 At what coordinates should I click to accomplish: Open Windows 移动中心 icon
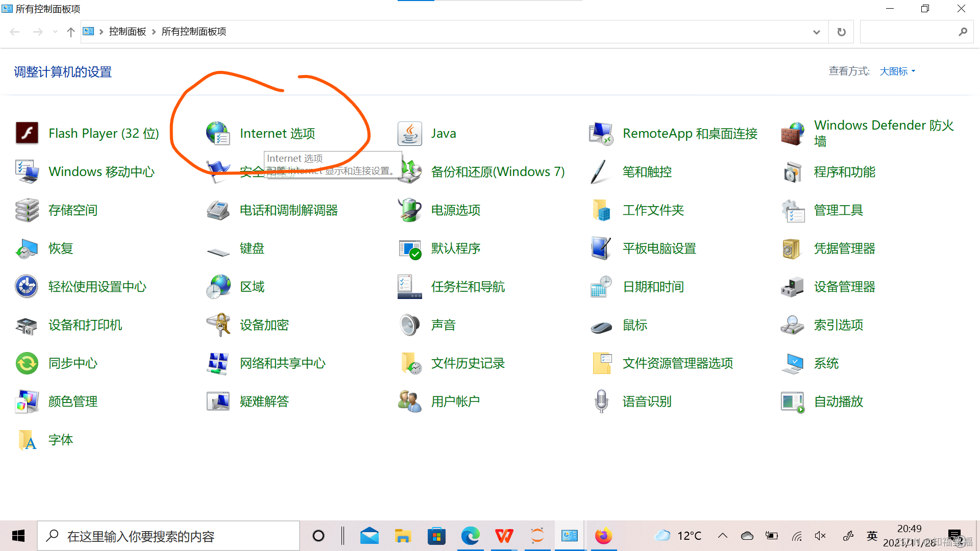27,171
